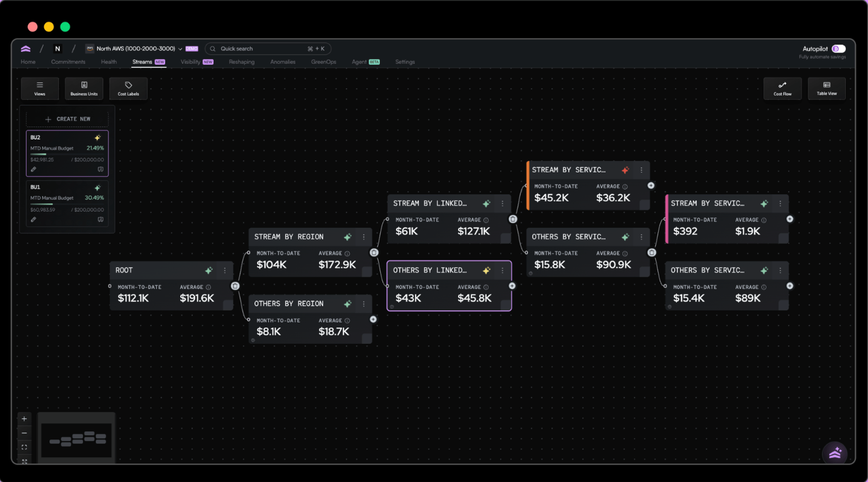The width and height of the screenshot is (868, 482).
Task: Open options menu on $15.8K Others node
Action: click(x=641, y=237)
